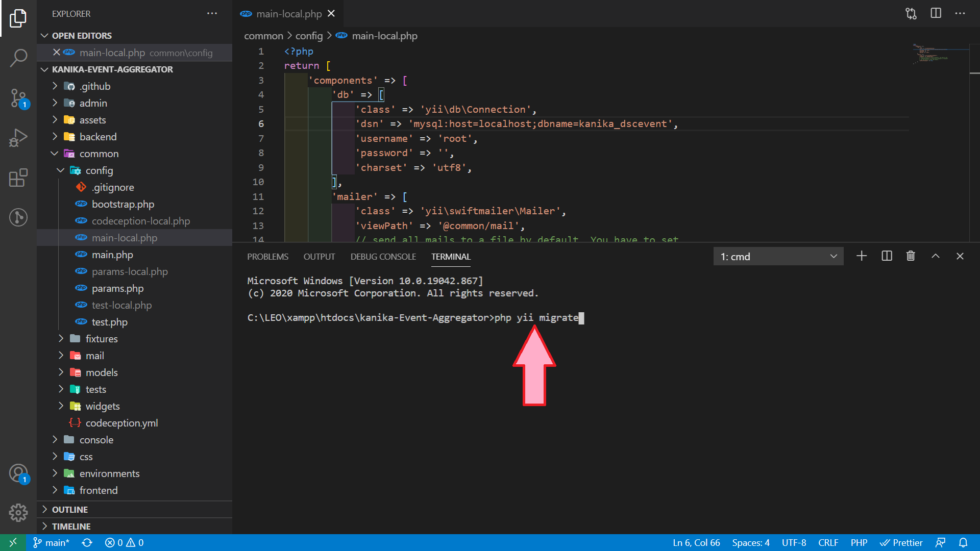Close the terminal panel
Screen dimensions: 980x551
click(x=960, y=256)
